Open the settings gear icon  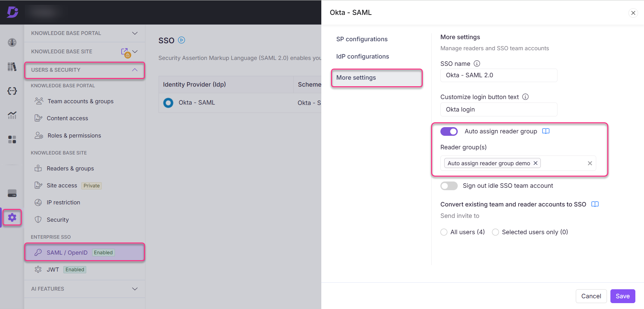tap(12, 218)
